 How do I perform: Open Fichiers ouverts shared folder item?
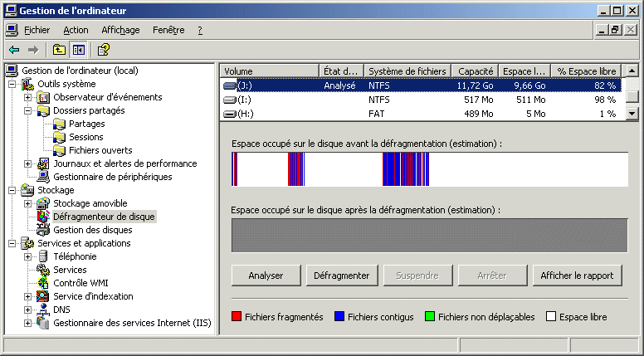click(100, 150)
